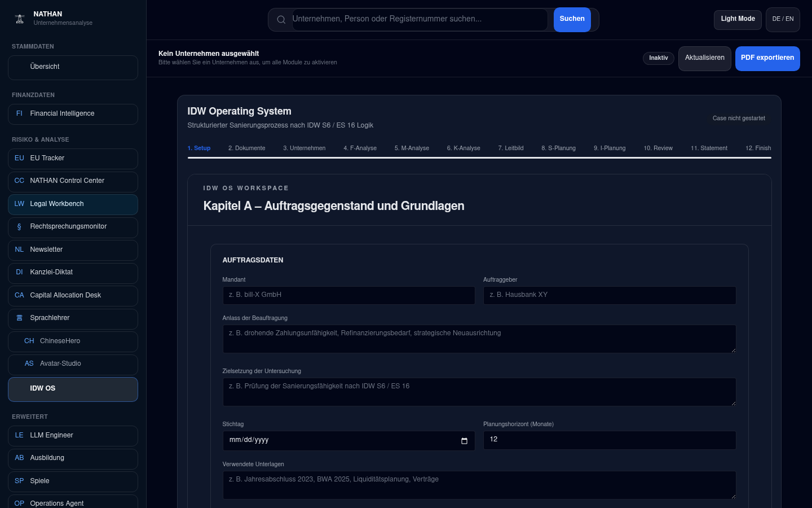Click the EU icon beside EU Tracker
Image resolution: width=812 pixels, height=508 pixels.
[x=19, y=158]
